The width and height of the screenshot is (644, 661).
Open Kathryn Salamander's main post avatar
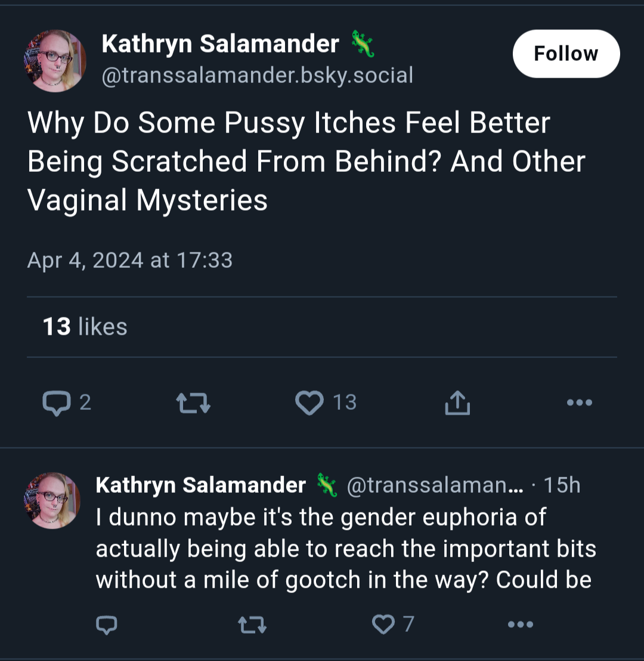[55, 61]
